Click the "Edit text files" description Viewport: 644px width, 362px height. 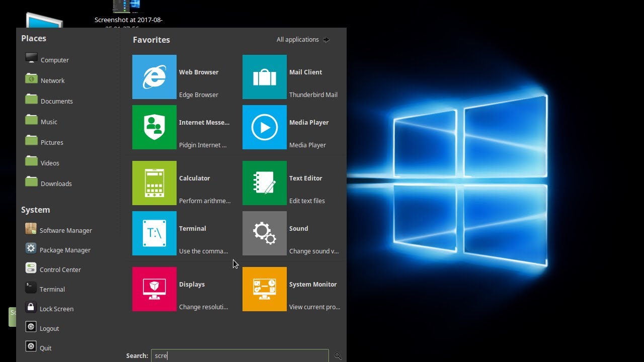pyautogui.click(x=307, y=201)
